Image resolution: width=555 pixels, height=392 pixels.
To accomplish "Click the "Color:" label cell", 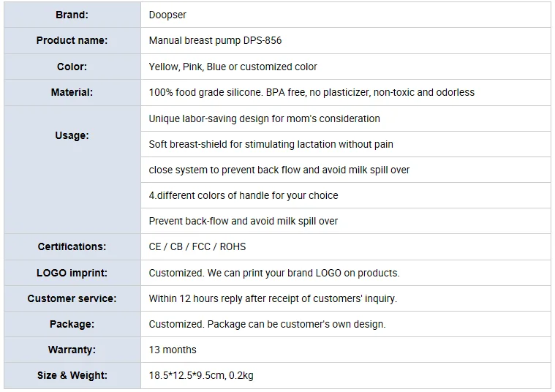I will click(72, 67).
